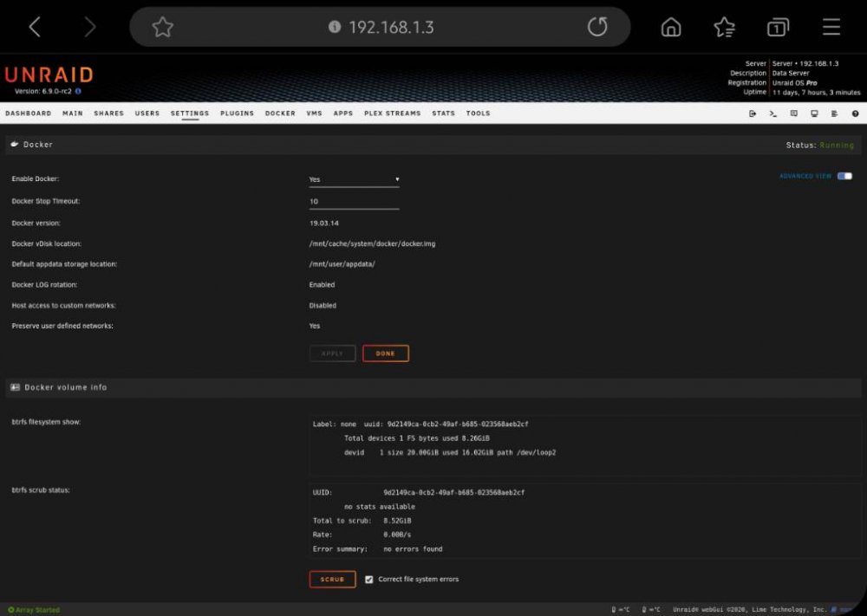The image size is (867, 616).
Task: Toggle the Advanced View switch
Action: pos(844,176)
